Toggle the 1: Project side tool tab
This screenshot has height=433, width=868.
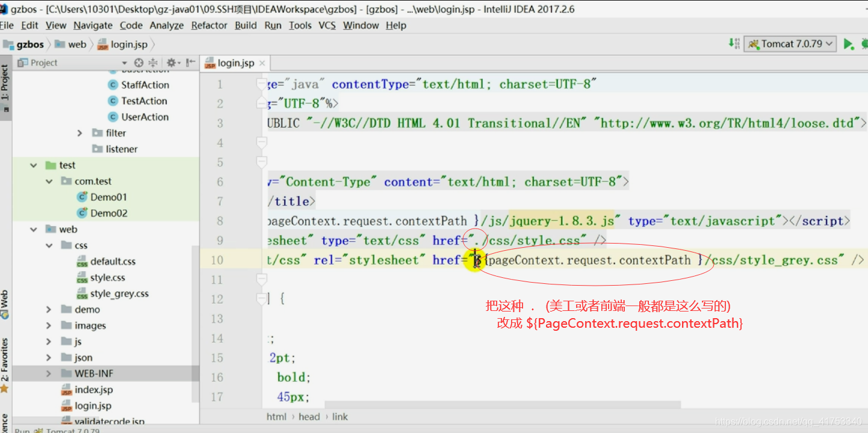(5, 88)
